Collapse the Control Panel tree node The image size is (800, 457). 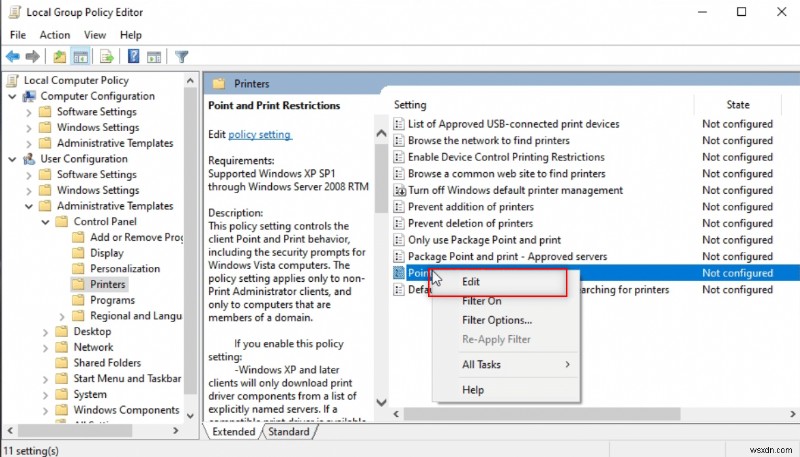click(45, 222)
